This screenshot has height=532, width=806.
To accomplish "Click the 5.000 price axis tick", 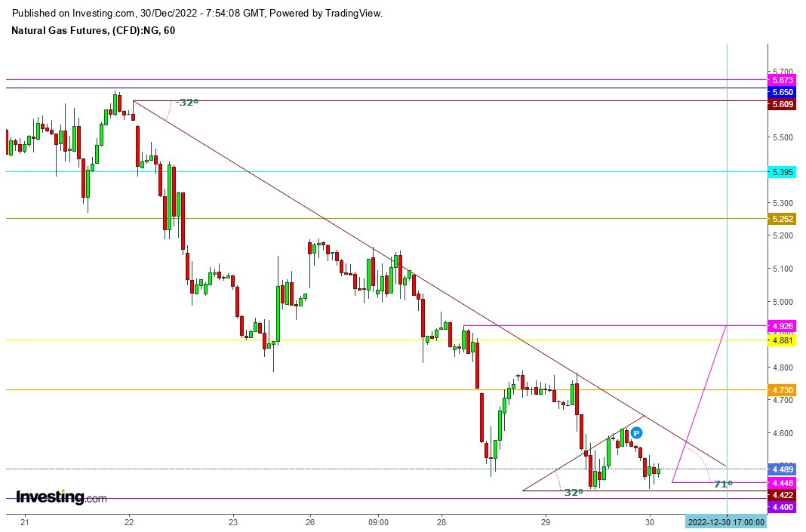I will (x=783, y=302).
